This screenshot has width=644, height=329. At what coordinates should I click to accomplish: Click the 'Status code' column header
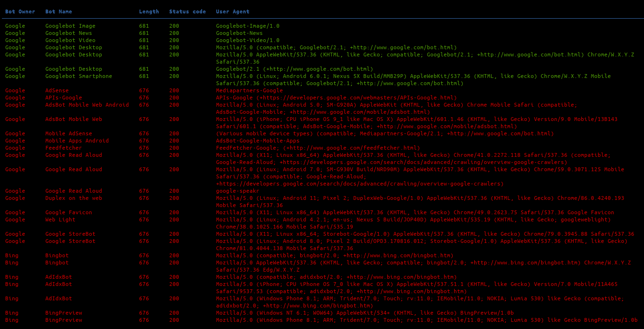point(187,11)
